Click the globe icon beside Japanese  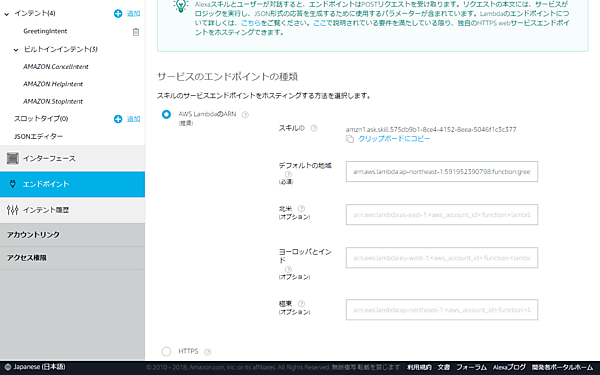click(8, 367)
